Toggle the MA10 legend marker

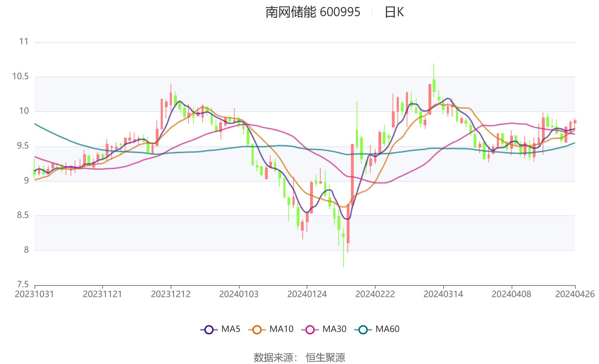(257, 330)
